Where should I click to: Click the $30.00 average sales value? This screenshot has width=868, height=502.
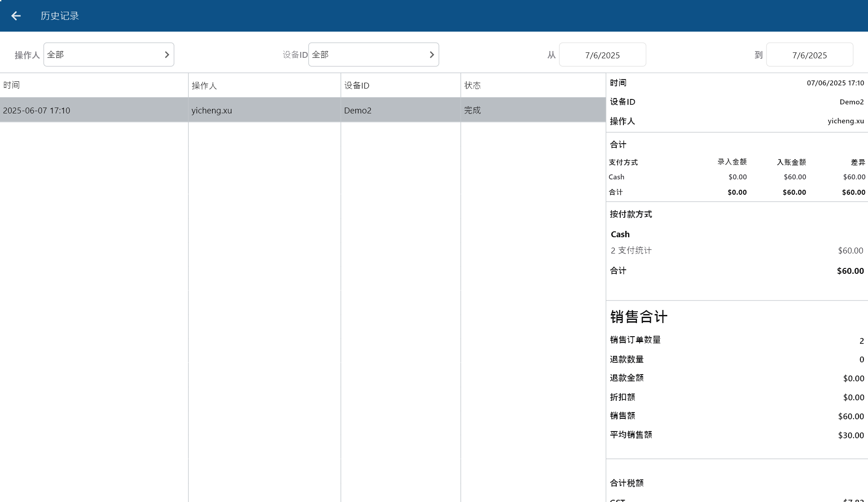[x=851, y=435]
